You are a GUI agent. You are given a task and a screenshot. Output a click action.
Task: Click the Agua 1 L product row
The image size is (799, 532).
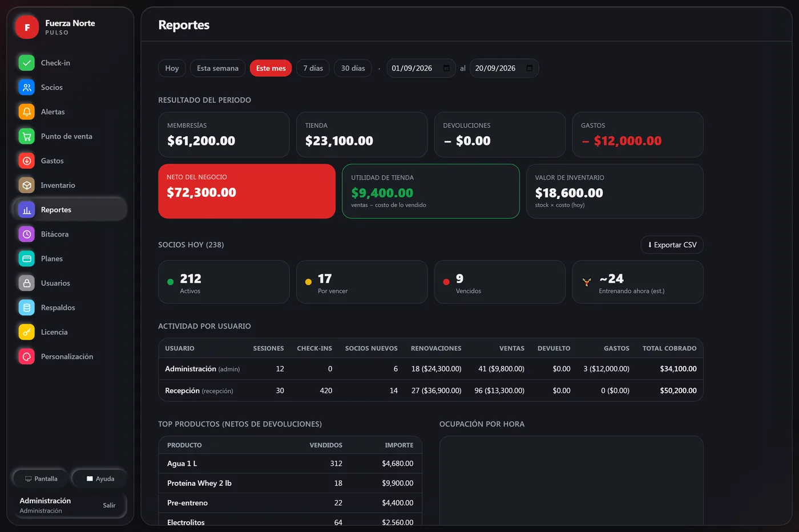290,464
